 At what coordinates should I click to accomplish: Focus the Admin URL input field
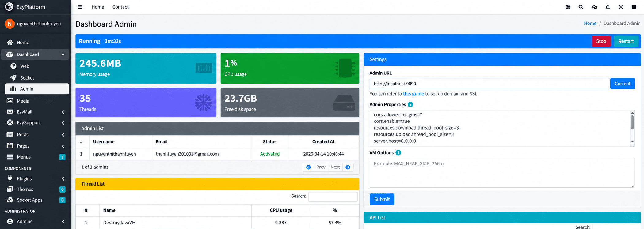pyautogui.click(x=490, y=84)
